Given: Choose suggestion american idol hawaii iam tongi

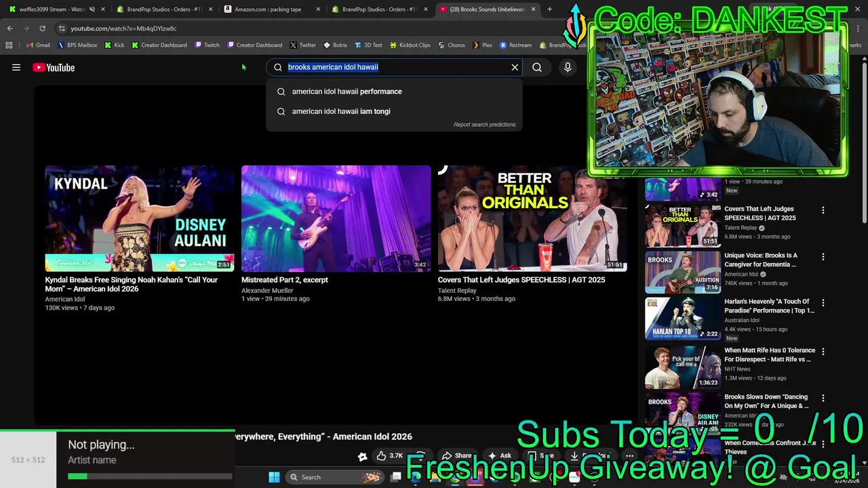Looking at the screenshot, I should pyautogui.click(x=394, y=111).
